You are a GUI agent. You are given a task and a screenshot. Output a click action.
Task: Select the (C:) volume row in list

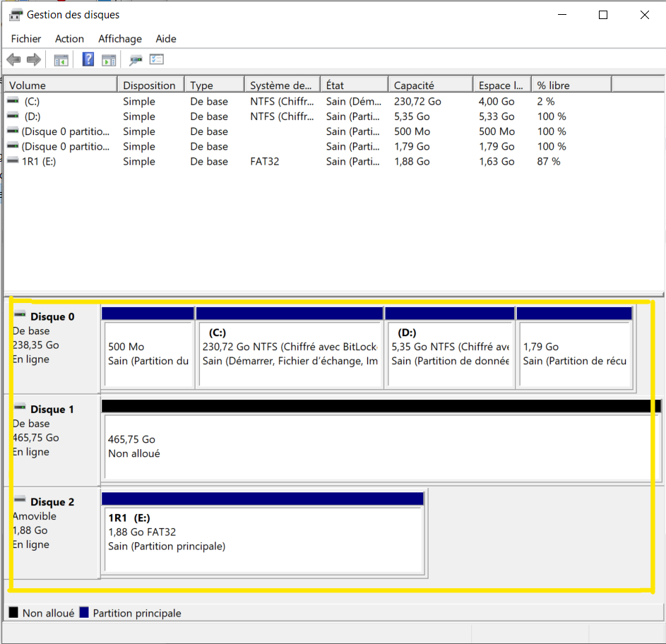click(x=32, y=102)
